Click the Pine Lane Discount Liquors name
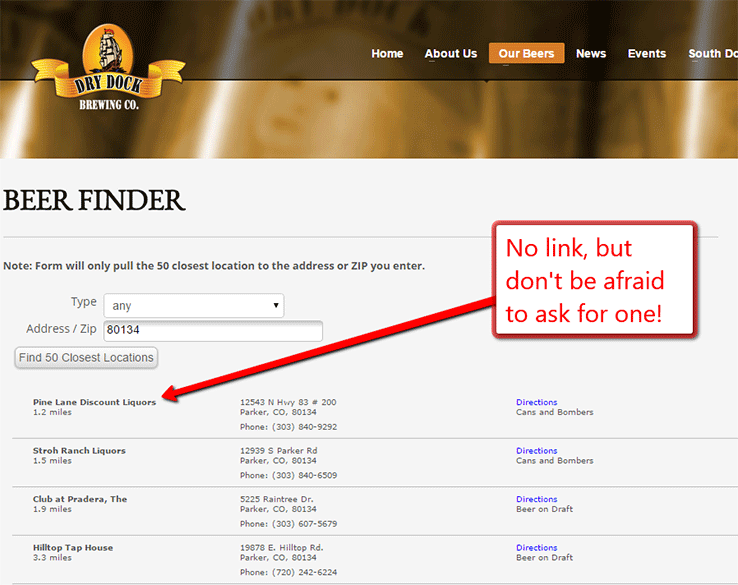 pyautogui.click(x=94, y=402)
